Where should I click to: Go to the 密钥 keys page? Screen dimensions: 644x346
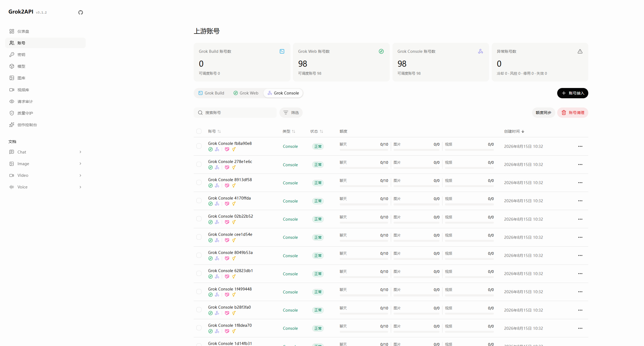pyautogui.click(x=45, y=55)
